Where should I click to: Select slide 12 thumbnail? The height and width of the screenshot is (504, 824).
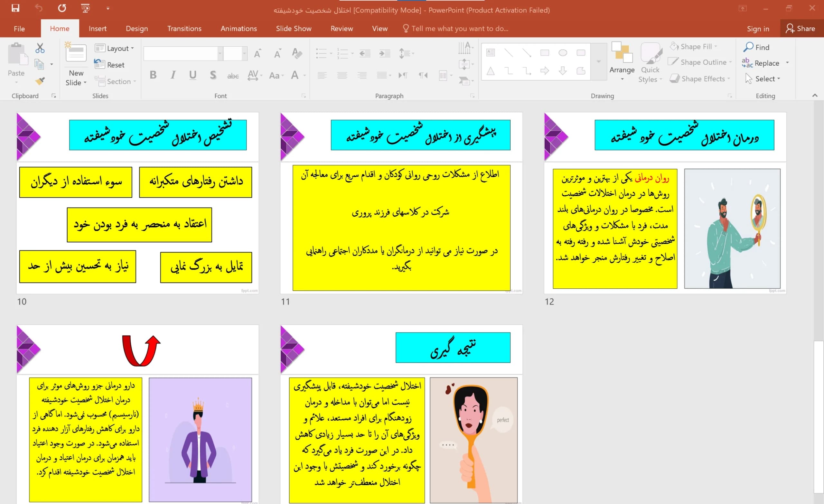[x=665, y=203]
